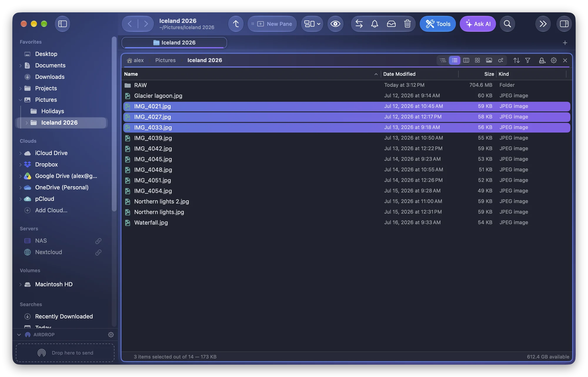This screenshot has width=588, height=377.
Task: Collapse the Pictures folder in sidebar
Action: pyautogui.click(x=20, y=100)
